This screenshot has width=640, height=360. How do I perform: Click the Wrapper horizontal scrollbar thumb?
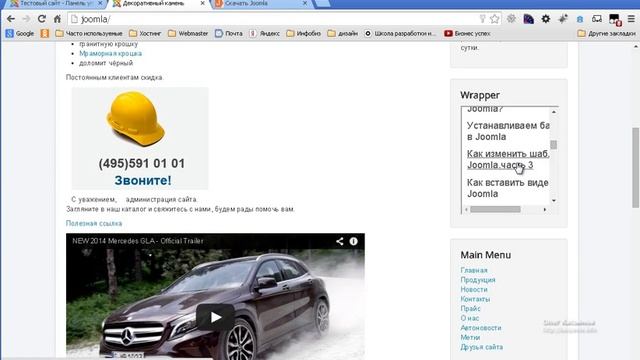point(495,209)
